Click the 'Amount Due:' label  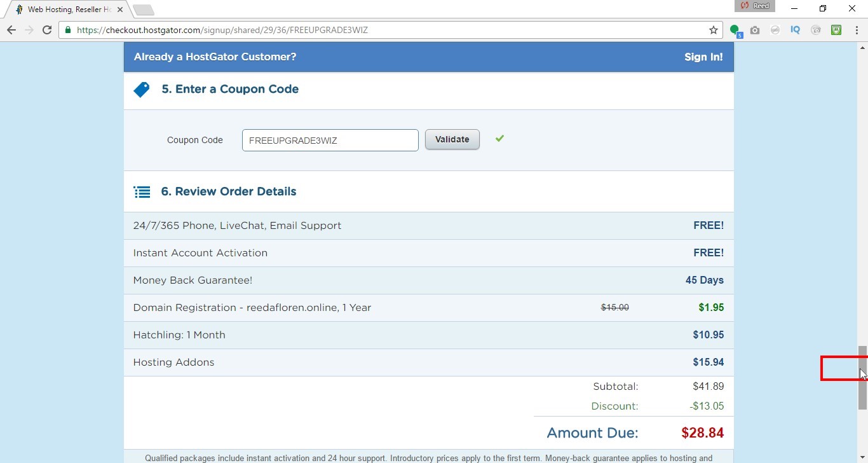click(x=592, y=433)
